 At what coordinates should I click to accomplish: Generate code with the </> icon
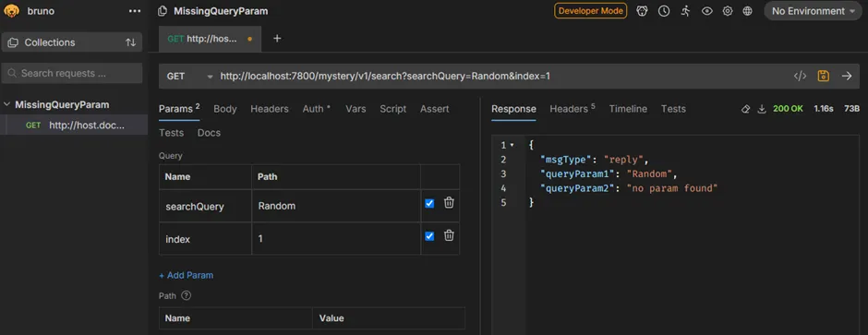coord(800,77)
